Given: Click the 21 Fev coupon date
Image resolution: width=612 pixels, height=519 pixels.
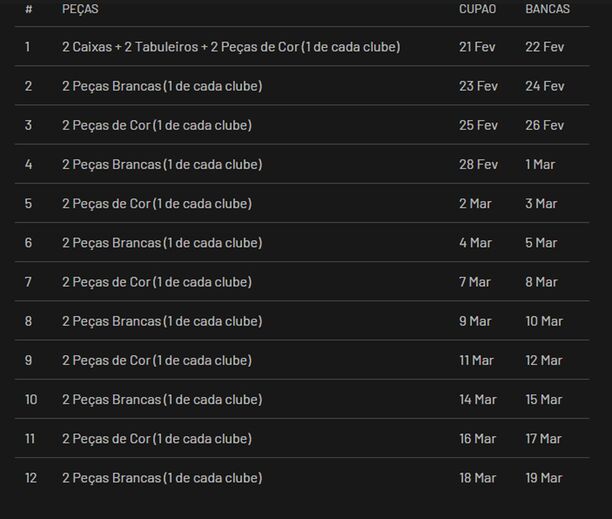Looking at the screenshot, I should (477, 47).
